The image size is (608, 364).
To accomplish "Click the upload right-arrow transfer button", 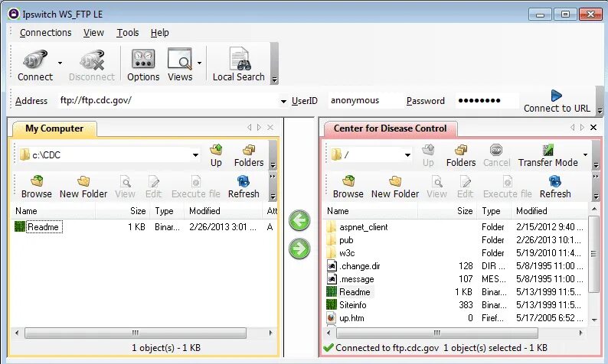I will click(x=299, y=249).
